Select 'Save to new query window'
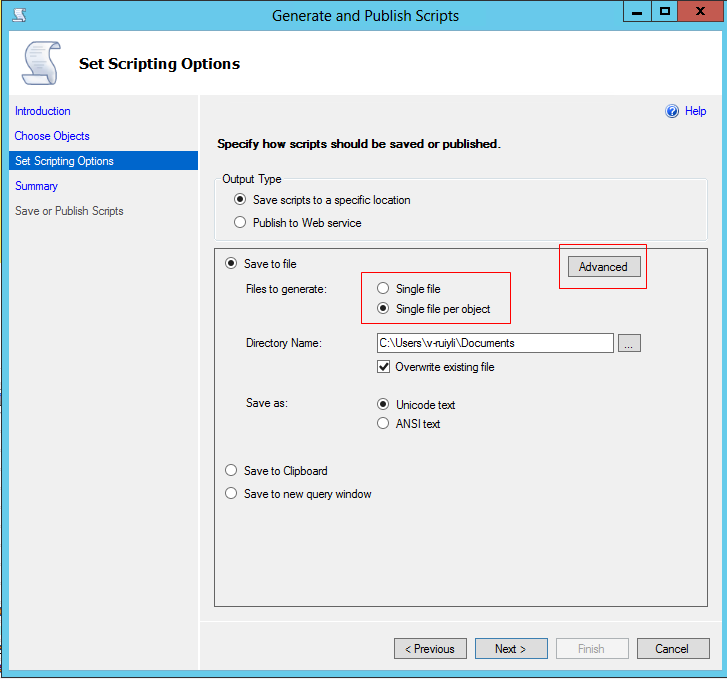Viewport: 727px width, 679px height. (231, 494)
